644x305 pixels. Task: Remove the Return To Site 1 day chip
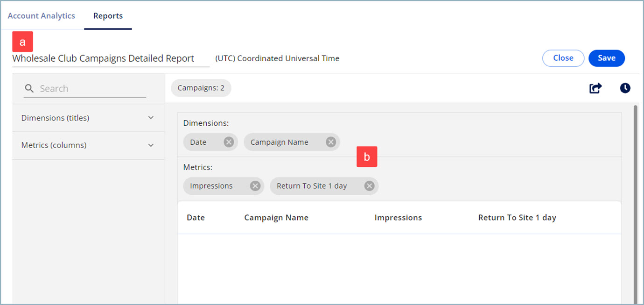369,186
